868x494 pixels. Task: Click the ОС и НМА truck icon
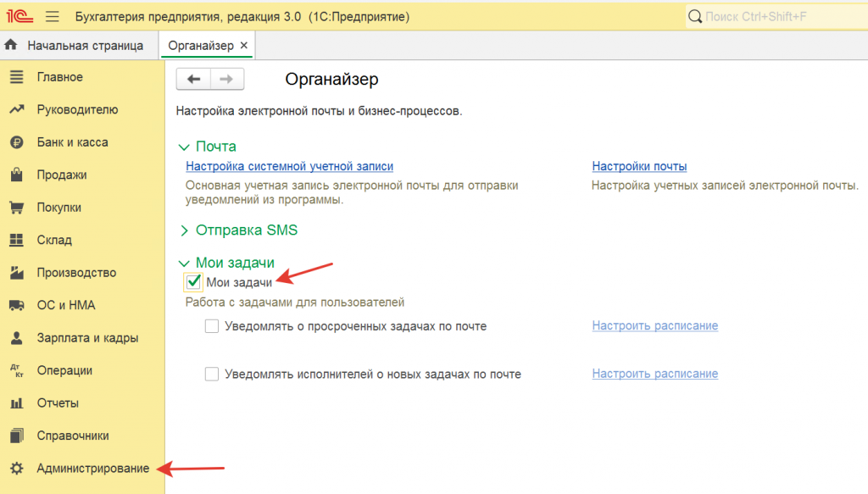pyautogui.click(x=17, y=305)
